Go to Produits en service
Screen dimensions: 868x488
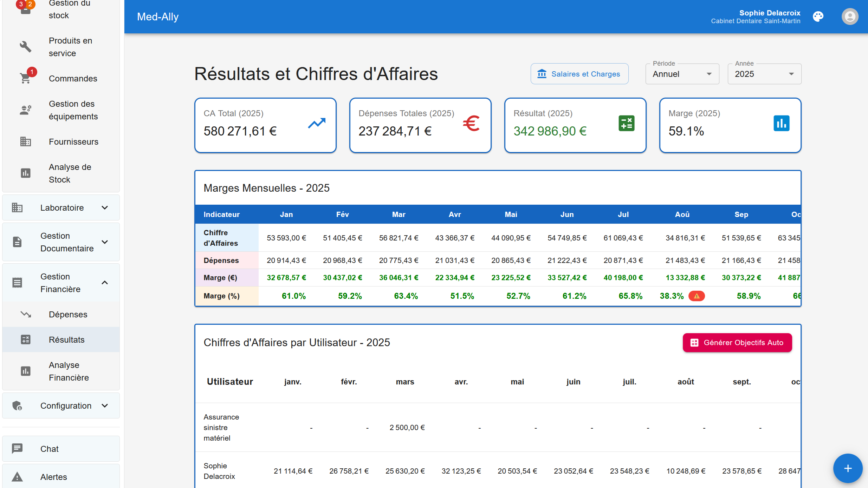[x=61, y=47]
